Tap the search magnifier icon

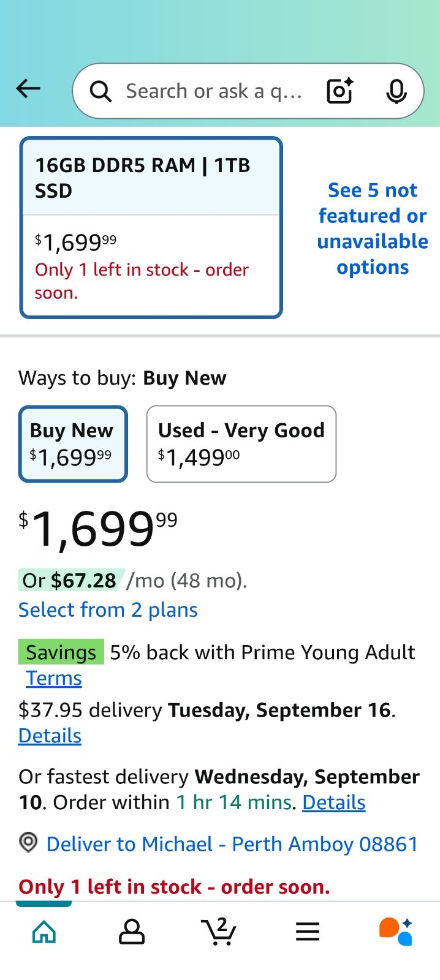[x=101, y=91]
